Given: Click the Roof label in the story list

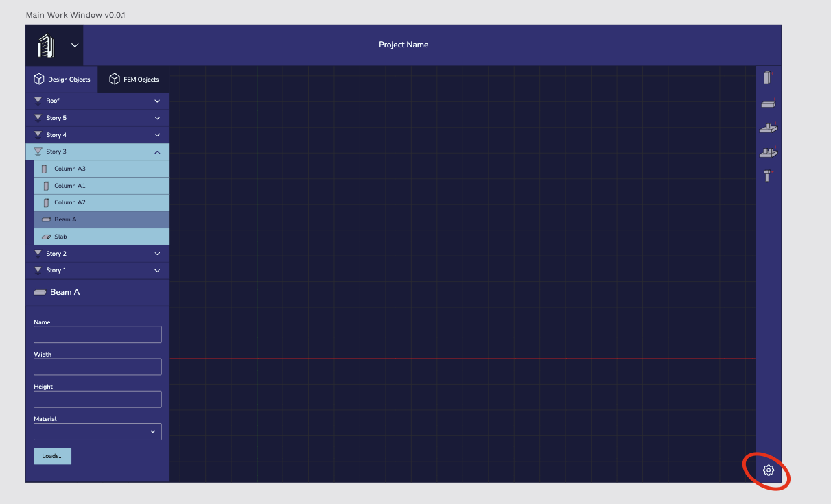Looking at the screenshot, I should pos(53,101).
